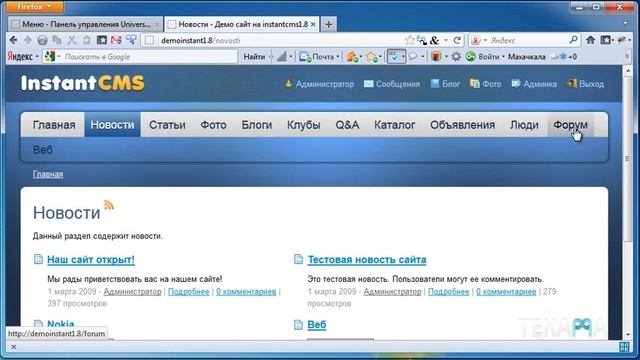Viewport: 640px width, 360px height.
Task: Open the Тестовая новость сайта article link
Action: 367,260
